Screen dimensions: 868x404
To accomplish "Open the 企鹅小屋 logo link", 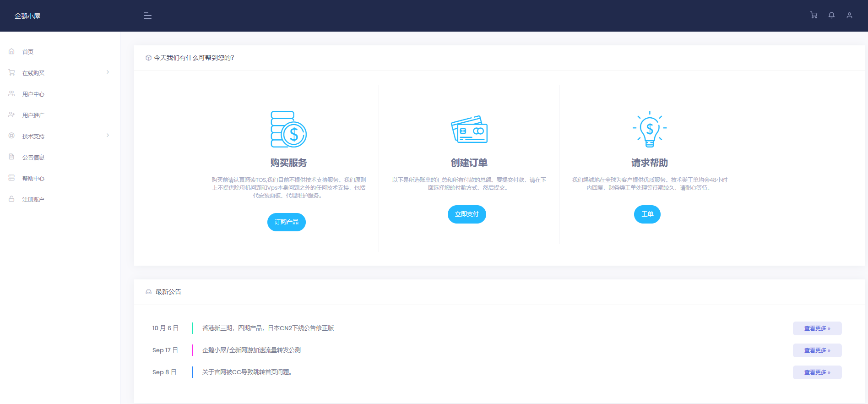I will coord(27,16).
